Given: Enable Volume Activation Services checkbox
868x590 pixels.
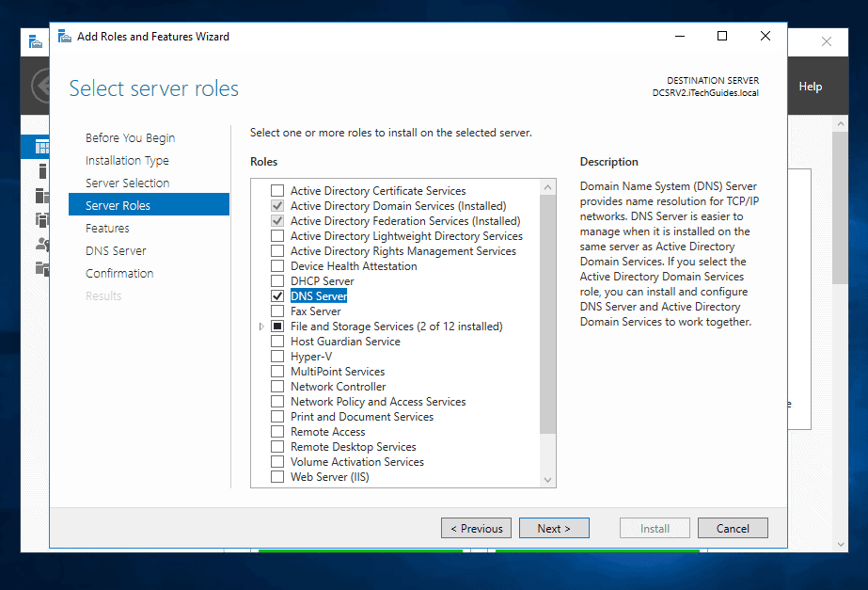Looking at the screenshot, I should pyautogui.click(x=277, y=461).
